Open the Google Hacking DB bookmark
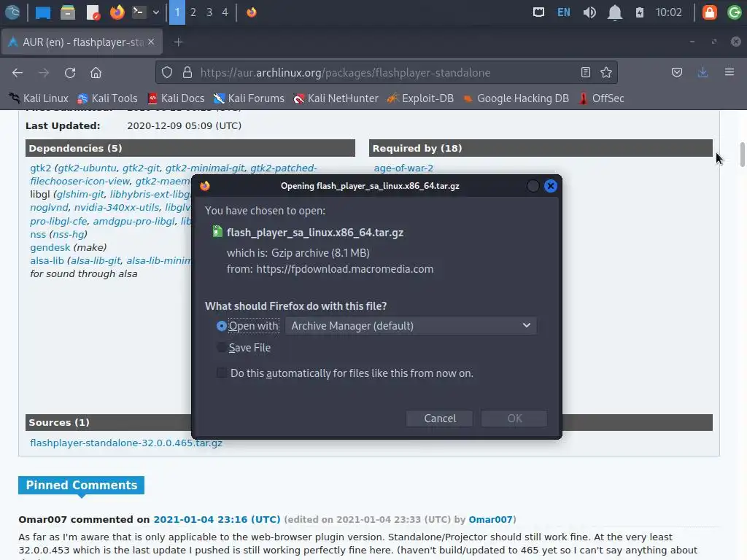The width and height of the screenshot is (747, 560). tap(516, 98)
